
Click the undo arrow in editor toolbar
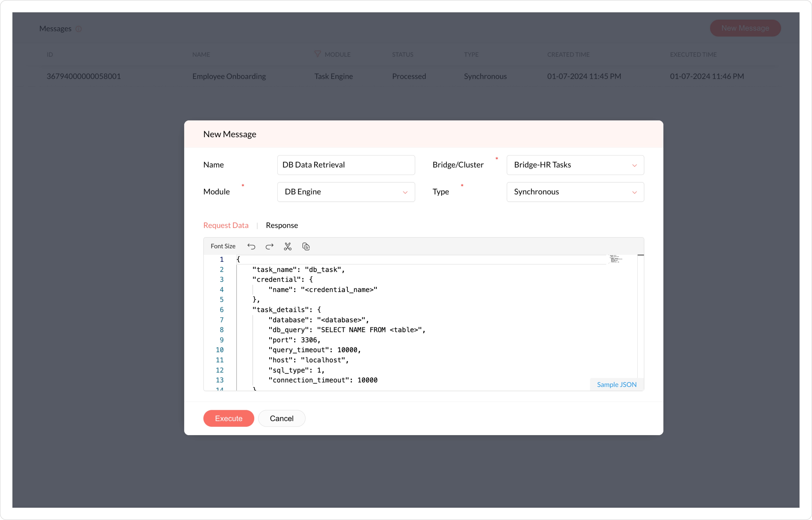pos(251,246)
